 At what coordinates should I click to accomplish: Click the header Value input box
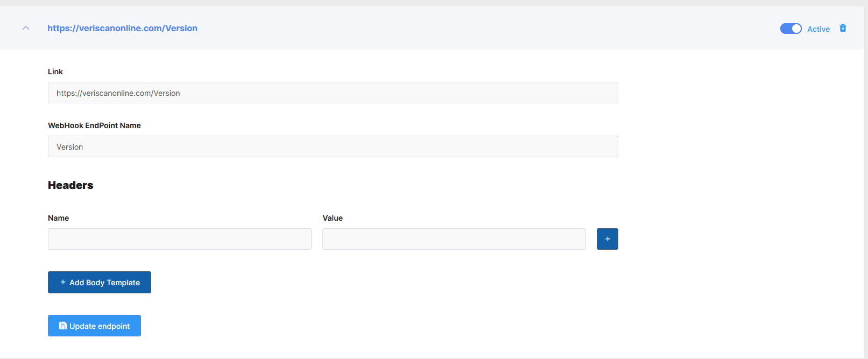(x=454, y=239)
